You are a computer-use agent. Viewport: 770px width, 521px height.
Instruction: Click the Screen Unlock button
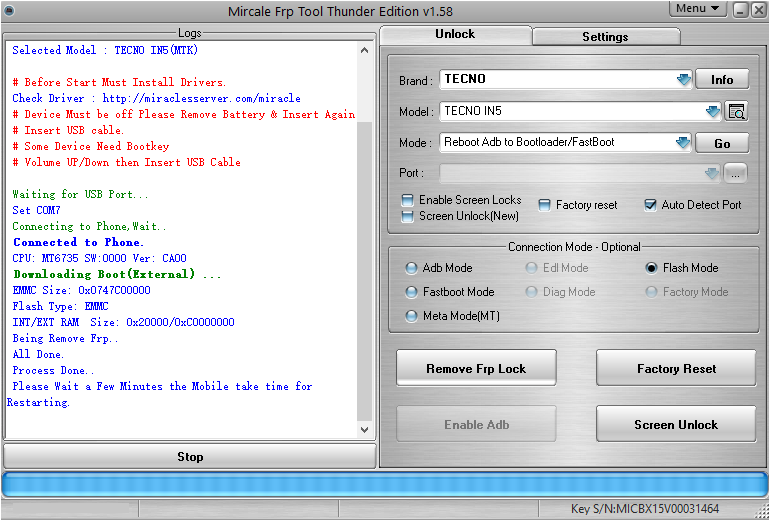coord(676,424)
